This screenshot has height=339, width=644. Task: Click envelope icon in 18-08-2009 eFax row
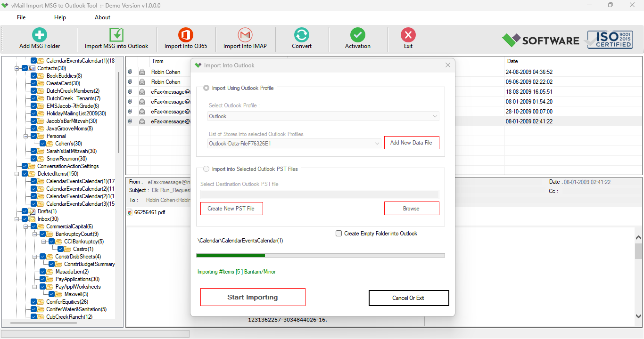pyautogui.click(x=142, y=92)
